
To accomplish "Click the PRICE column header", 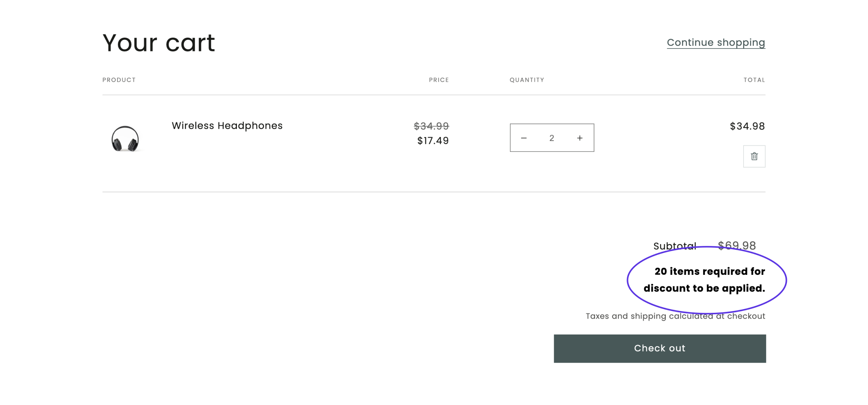I will 439,80.
